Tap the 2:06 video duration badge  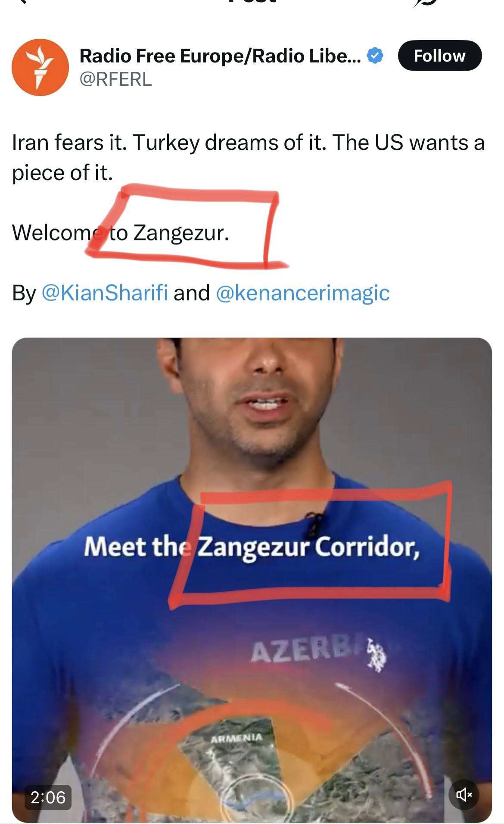(48, 797)
